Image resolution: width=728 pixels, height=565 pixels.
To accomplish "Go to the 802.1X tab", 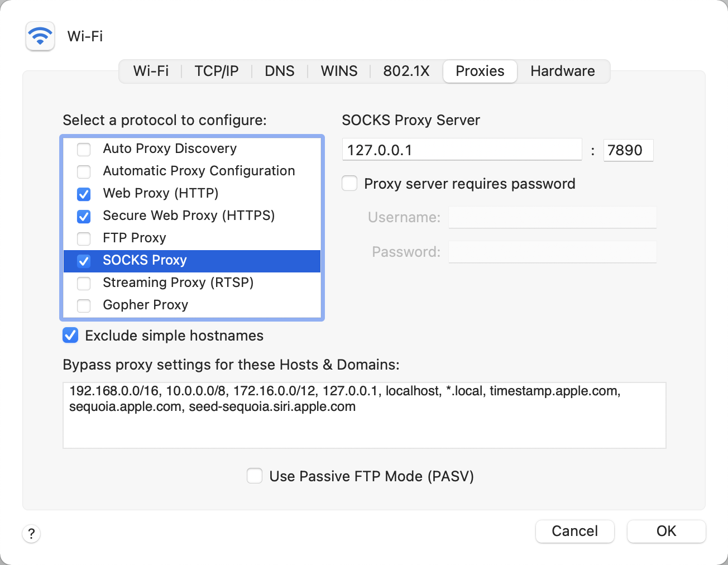I will click(406, 71).
